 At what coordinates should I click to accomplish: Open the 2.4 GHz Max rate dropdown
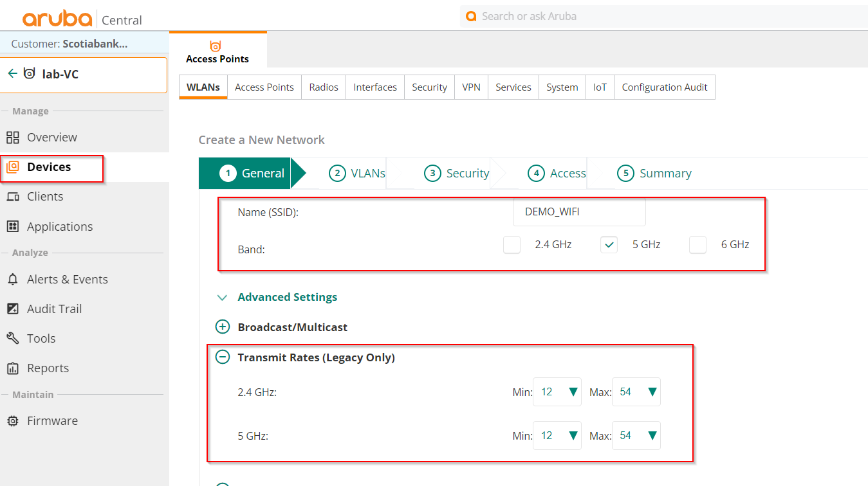coord(636,392)
